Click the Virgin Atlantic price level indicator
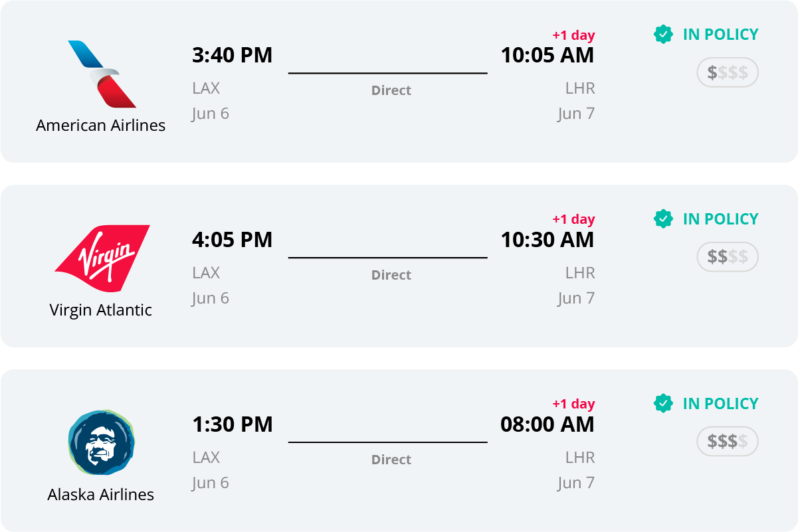Viewport: 798px width, 532px height. [727, 257]
